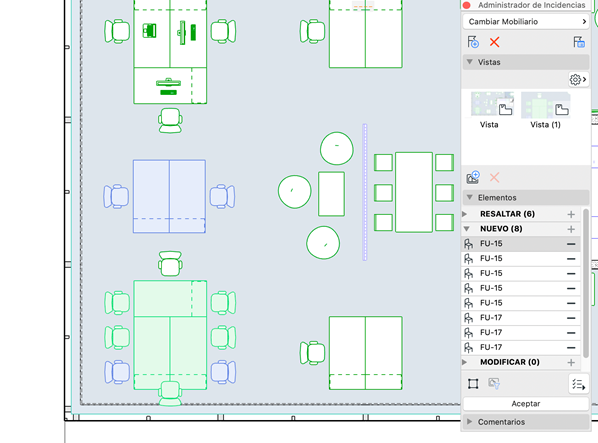
Task: Remove first FU-15 element with minus
Action: point(571,244)
